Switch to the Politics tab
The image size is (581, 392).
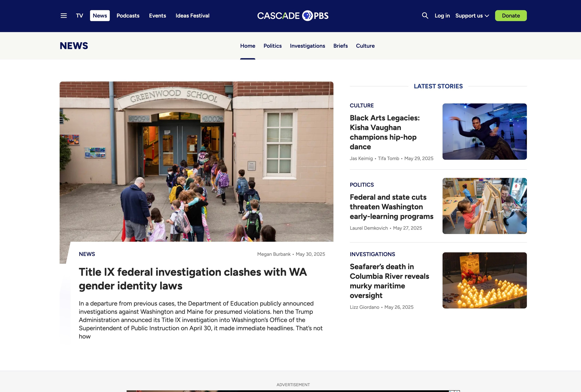(272, 46)
